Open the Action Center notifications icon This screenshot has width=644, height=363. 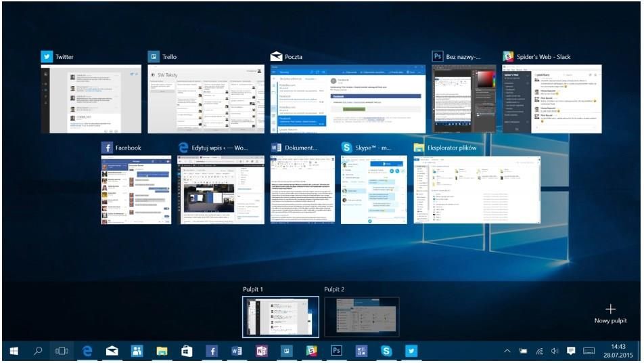coord(571,351)
